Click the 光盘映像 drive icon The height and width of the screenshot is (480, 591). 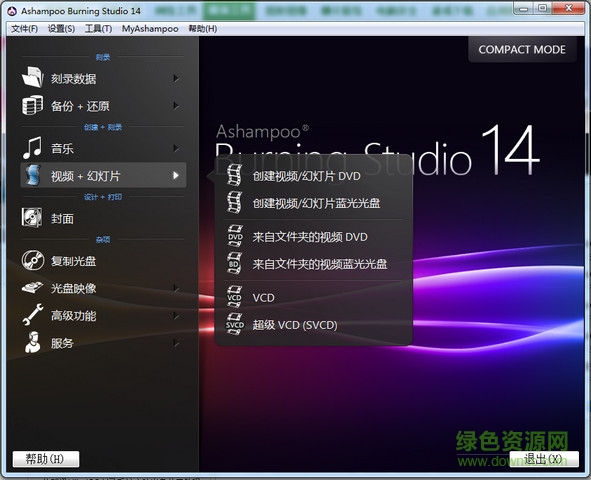pos(33,287)
